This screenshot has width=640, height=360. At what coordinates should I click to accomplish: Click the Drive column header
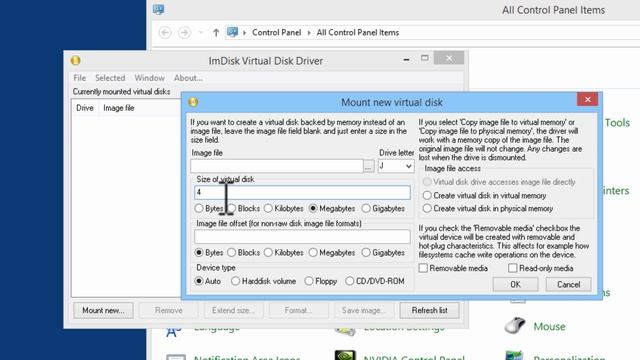[85, 108]
